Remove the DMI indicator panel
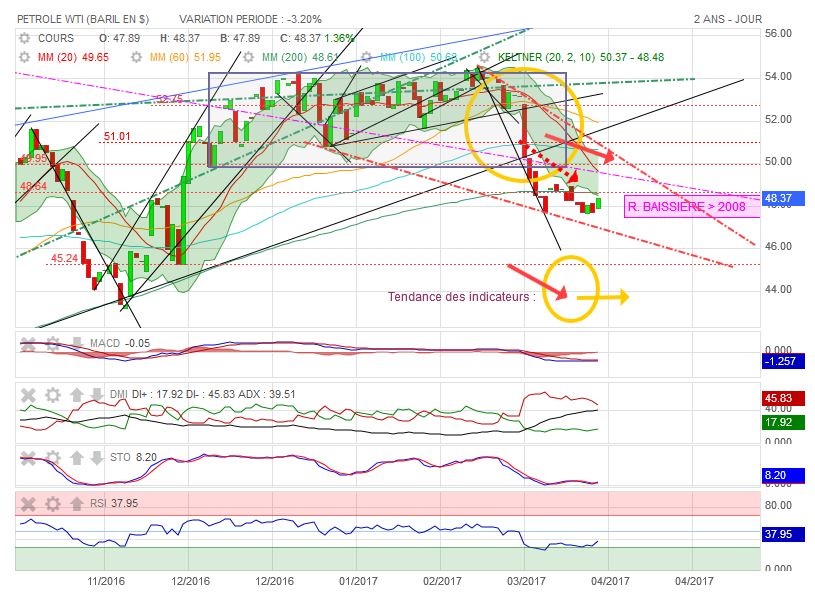Viewport: 815px width, 598px height. pyautogui.click(x=28, y=395)
